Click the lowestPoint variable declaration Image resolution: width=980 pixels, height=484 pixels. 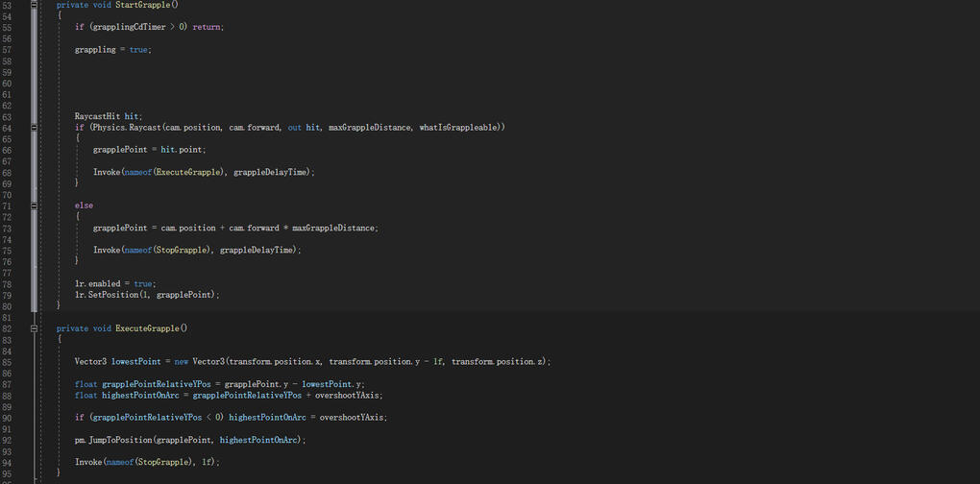coord(137,361)
